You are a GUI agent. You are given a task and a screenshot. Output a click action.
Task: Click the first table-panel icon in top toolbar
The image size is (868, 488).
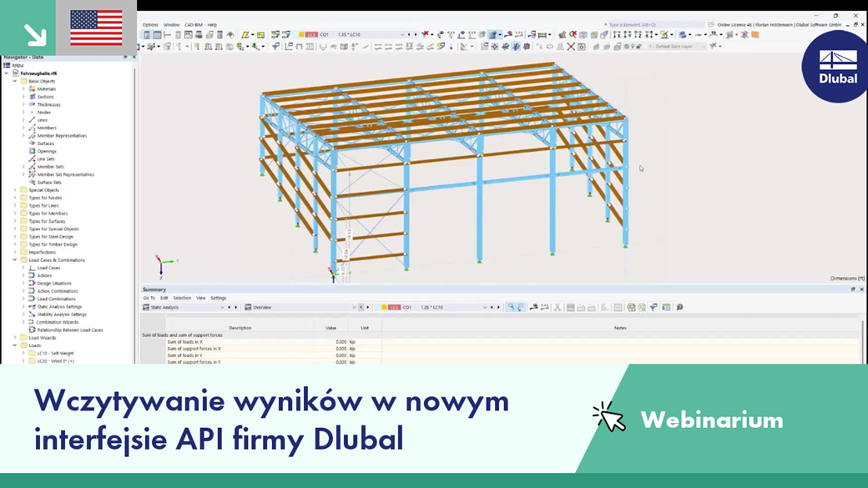[x=147, y=34]
